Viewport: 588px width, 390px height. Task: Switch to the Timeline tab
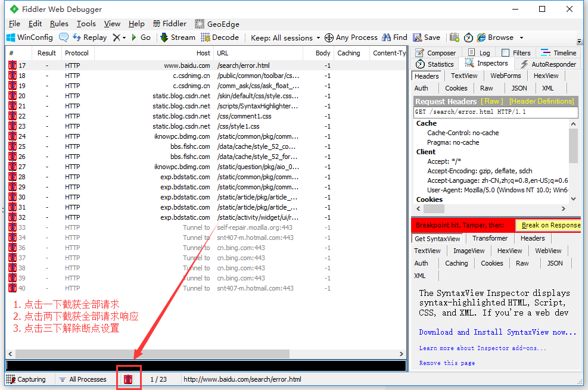coord(559,53)
